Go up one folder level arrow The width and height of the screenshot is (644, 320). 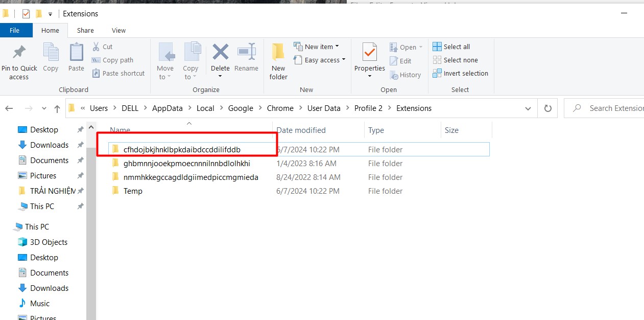(x=57, y=108)
